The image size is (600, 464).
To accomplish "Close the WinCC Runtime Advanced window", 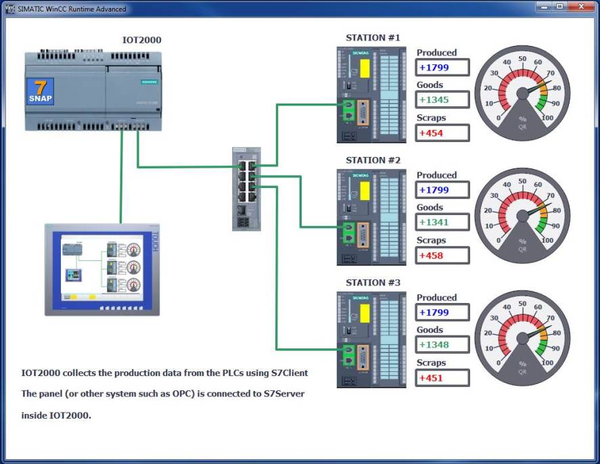I will point(581,6).
